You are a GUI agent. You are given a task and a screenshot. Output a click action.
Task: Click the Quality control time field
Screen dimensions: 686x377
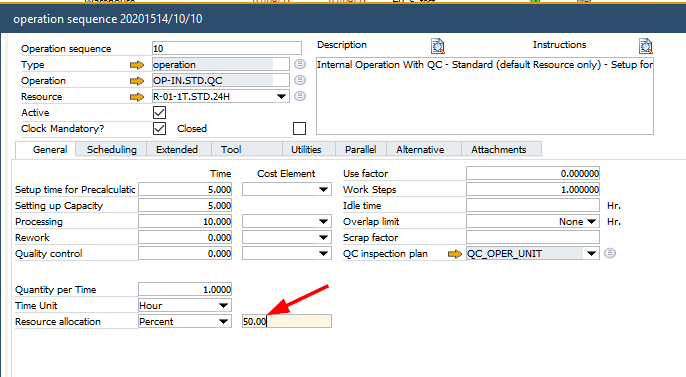click(x=185, y=254)
